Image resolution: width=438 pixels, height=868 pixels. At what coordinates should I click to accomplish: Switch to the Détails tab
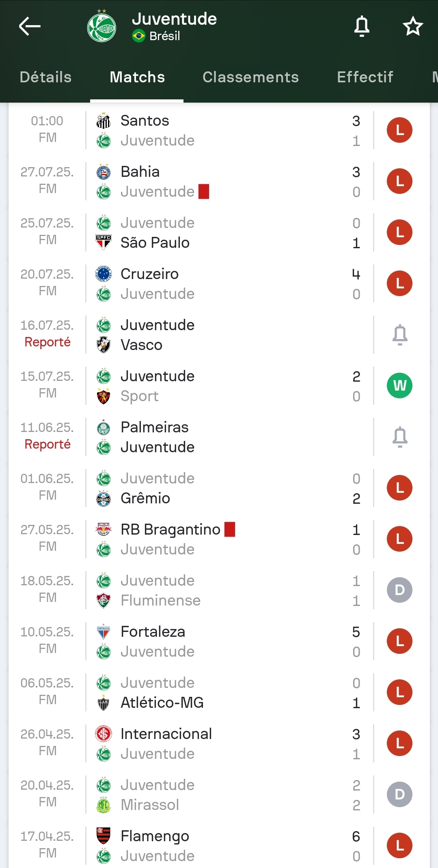[45, 77]
